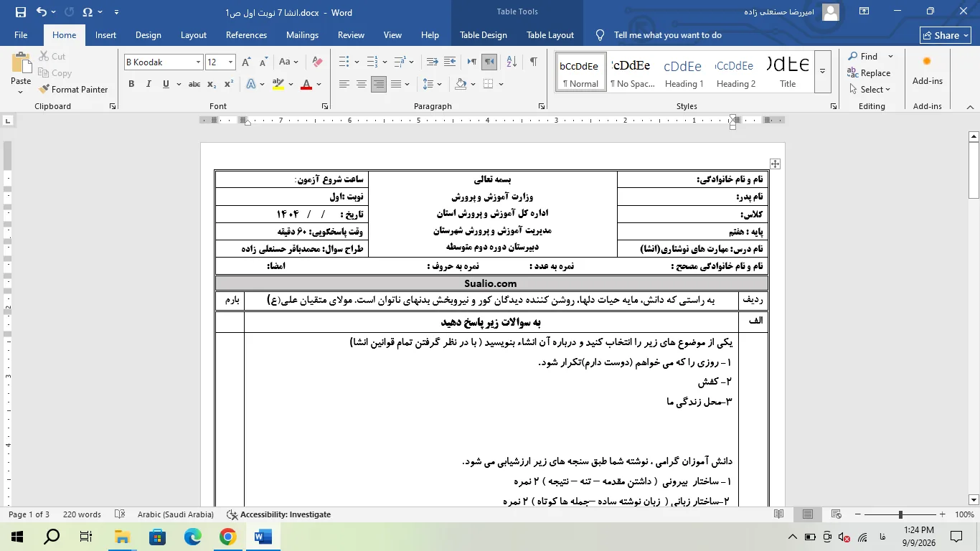Click the Format Painter brush
This screenshot has height=551, width=980.
point(75,90)
